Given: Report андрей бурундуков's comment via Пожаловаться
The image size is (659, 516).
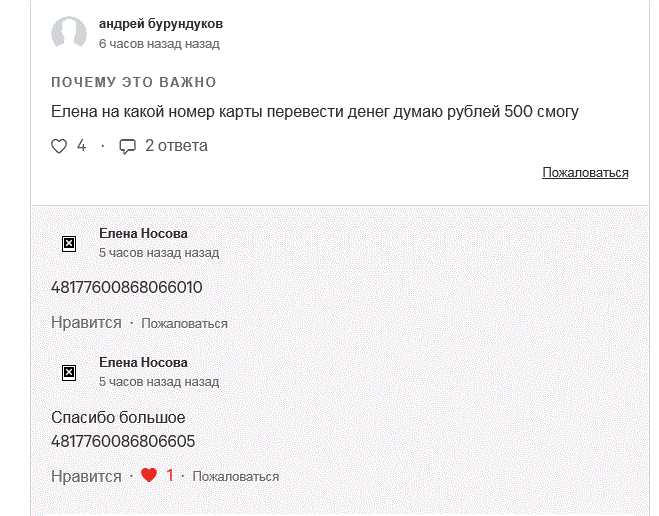Looking at the screenshot, I should click(x=585, y=172).
